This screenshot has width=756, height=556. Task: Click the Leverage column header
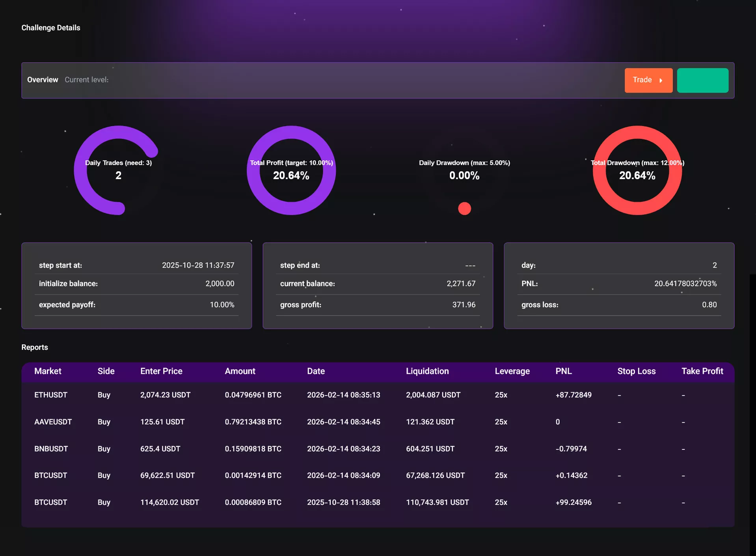pos(512,371)
